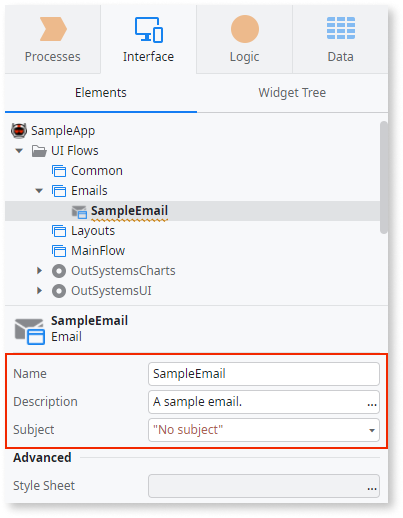
Task: Open the Style Sheet ellipsis button
Action: click(x=372, y=488)
